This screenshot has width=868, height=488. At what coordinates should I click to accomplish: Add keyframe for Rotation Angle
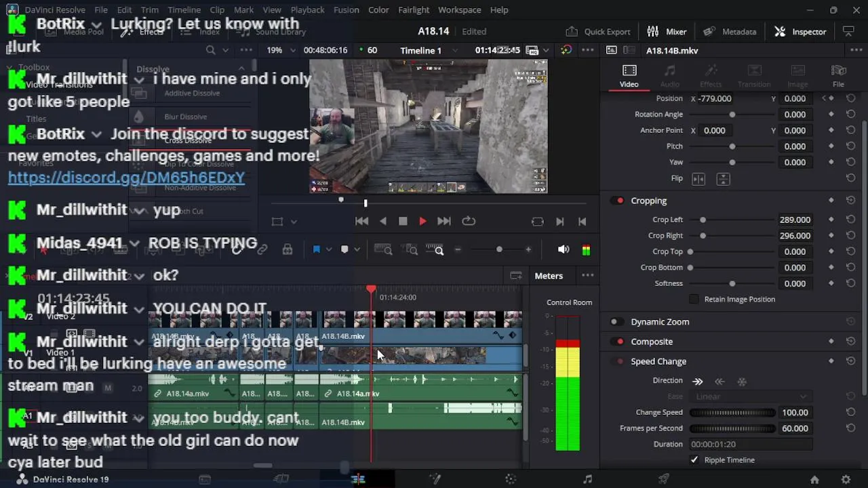pyautogui.click(x=831, y=115)
